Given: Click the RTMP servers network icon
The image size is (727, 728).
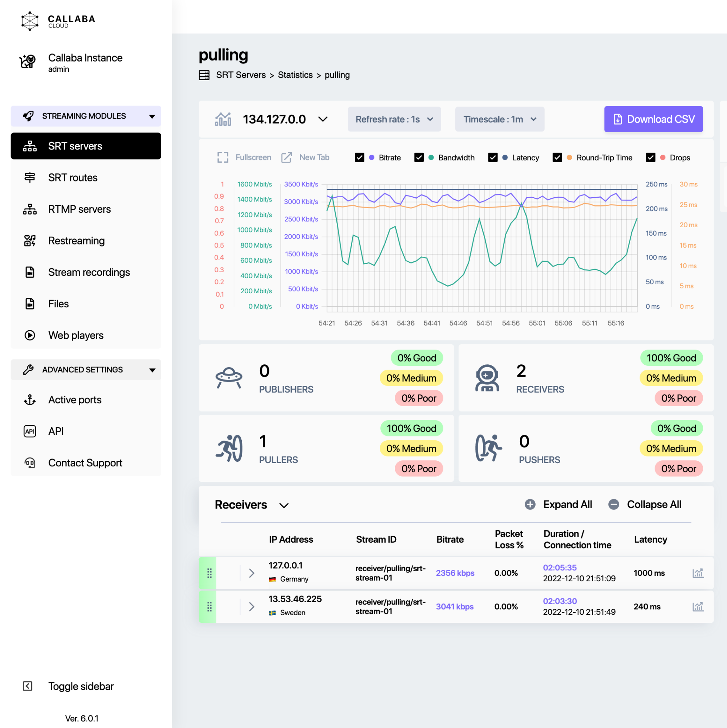Looking at the screenshot, I should (x=30, y=209).
